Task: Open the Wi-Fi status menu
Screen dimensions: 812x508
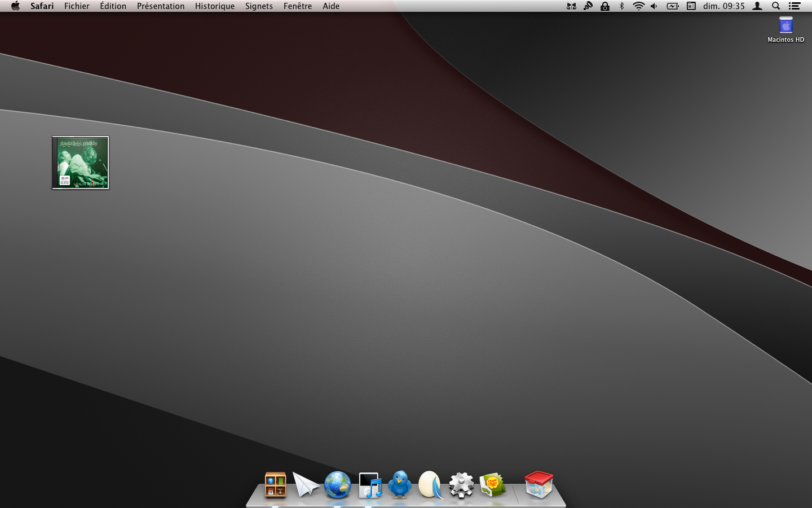Action: pos(638,6)
